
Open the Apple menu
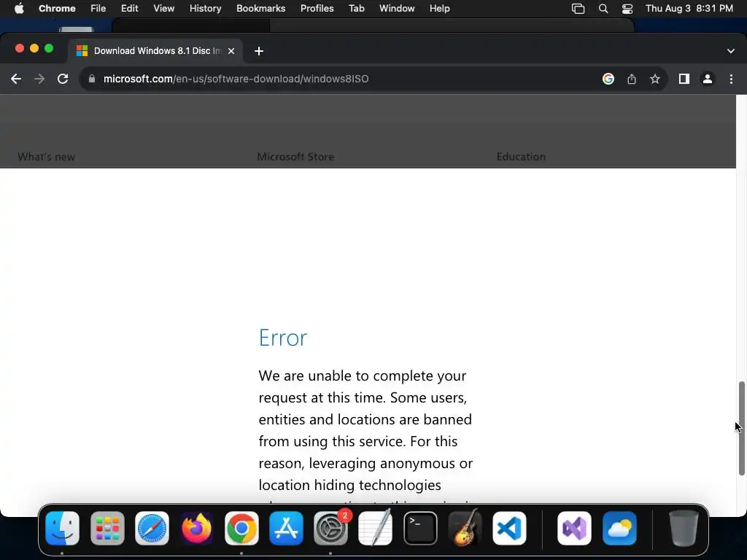click(x=19, y=8)
